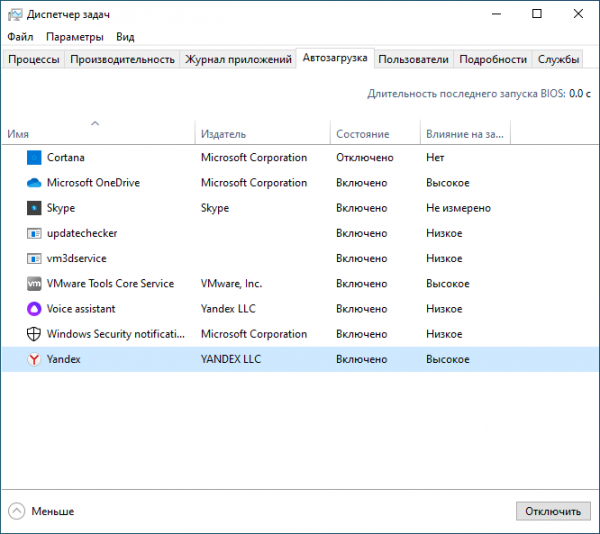Image resolution: width=600 pixels, height=534 pixels.
Task: Select the updatechecker entry name
Action: pyautogui.click(x=82, y=233)
